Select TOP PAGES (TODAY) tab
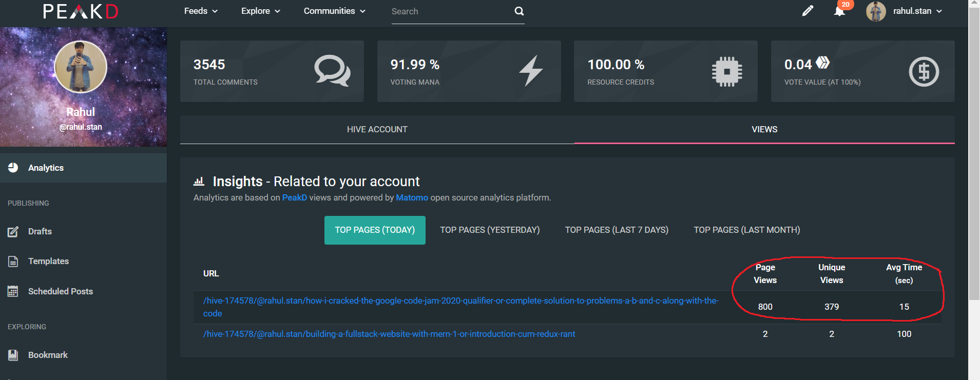980x380 pixels. (375, 230)
